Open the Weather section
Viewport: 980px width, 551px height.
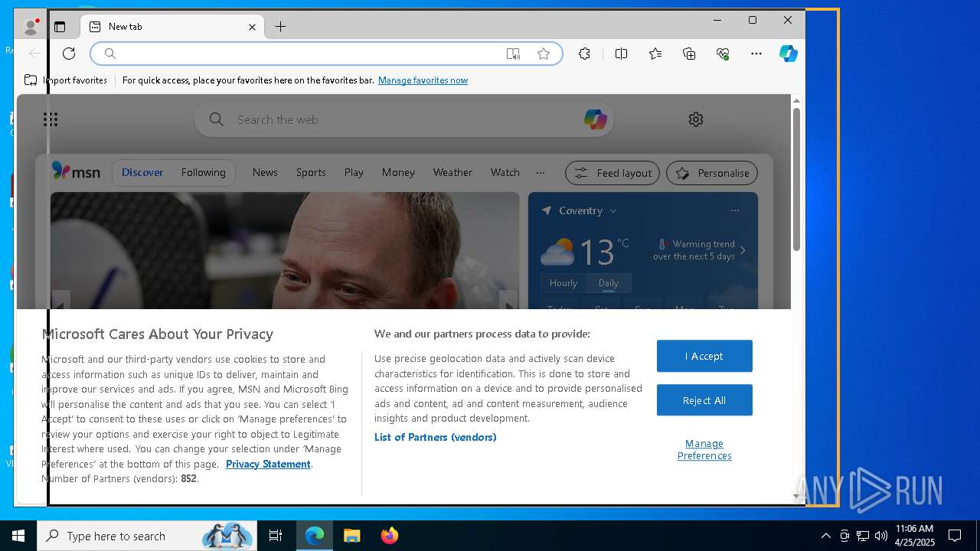pos(452,173)
